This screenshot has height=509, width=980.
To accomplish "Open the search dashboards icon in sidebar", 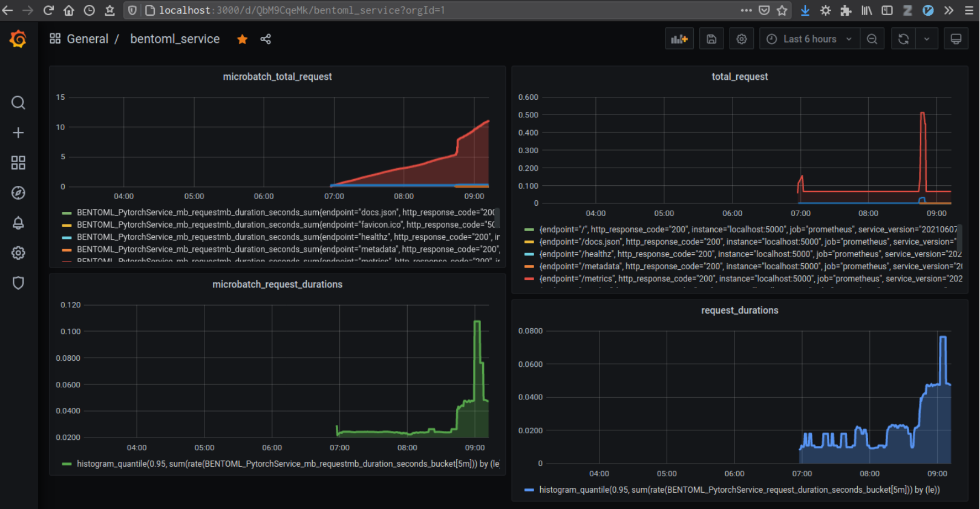I will 18,102.
